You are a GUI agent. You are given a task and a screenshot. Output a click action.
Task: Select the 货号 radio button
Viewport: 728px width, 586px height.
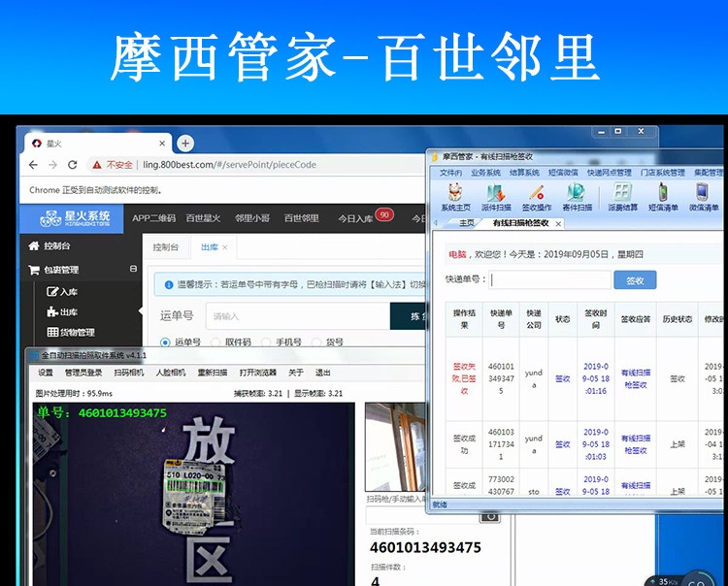(316, 342)
